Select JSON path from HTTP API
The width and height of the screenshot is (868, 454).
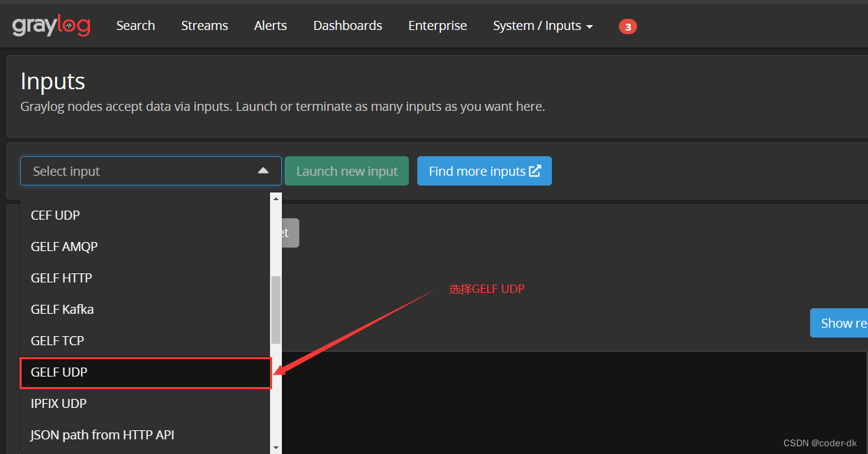pyautogui.click(x=145, y=435)
